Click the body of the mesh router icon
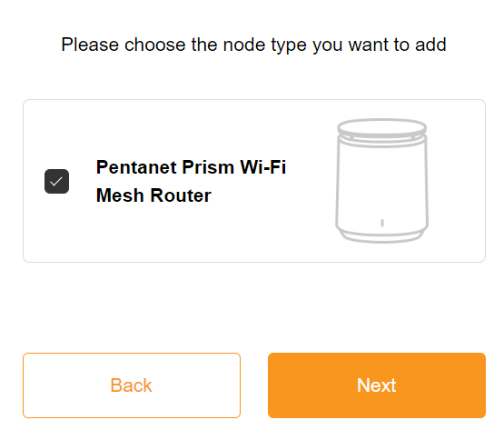The height and width of the screenshot is (440, 504). pos(381,185)
